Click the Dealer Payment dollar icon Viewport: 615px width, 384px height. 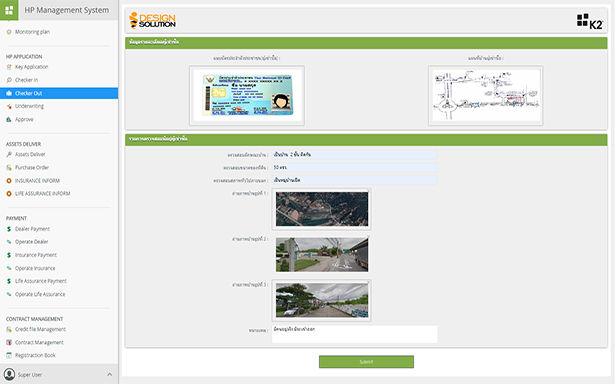pos(9,229)
